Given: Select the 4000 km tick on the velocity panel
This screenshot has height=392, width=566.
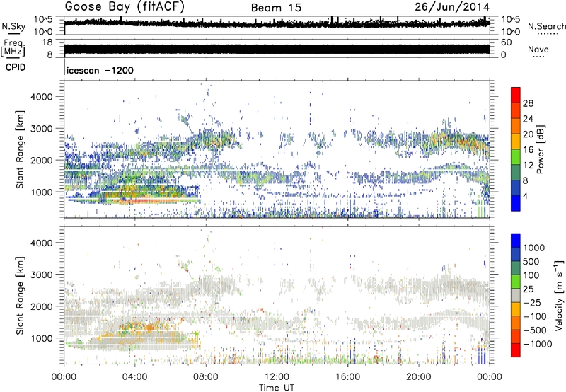Looking at the screenshot, I should pos(41,243).
